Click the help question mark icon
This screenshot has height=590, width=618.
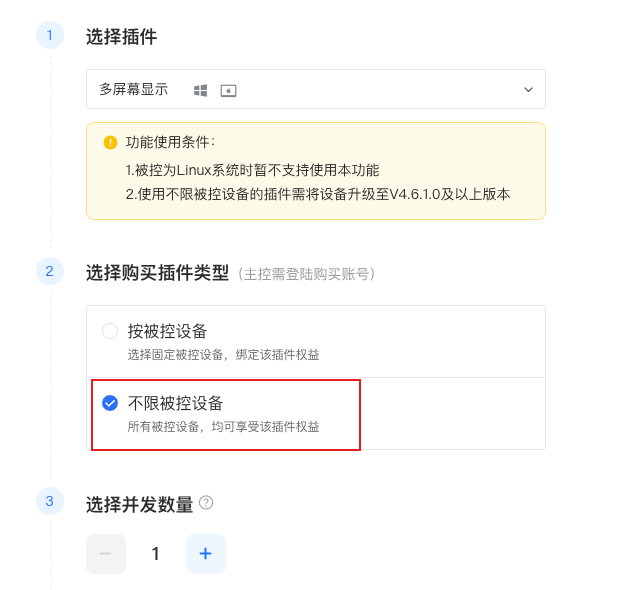click(x=206, y=503)
